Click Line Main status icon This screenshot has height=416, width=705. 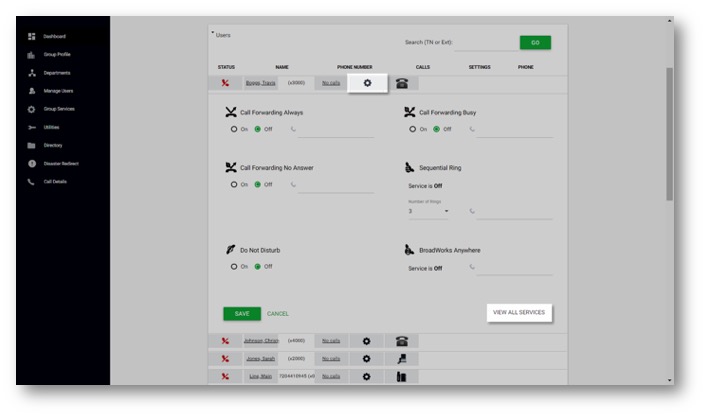click(x=225, y=376)
